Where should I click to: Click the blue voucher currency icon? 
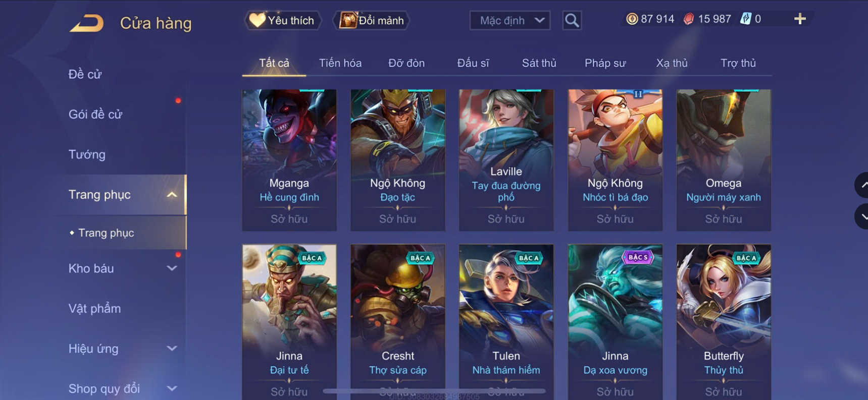click(745, 19)
